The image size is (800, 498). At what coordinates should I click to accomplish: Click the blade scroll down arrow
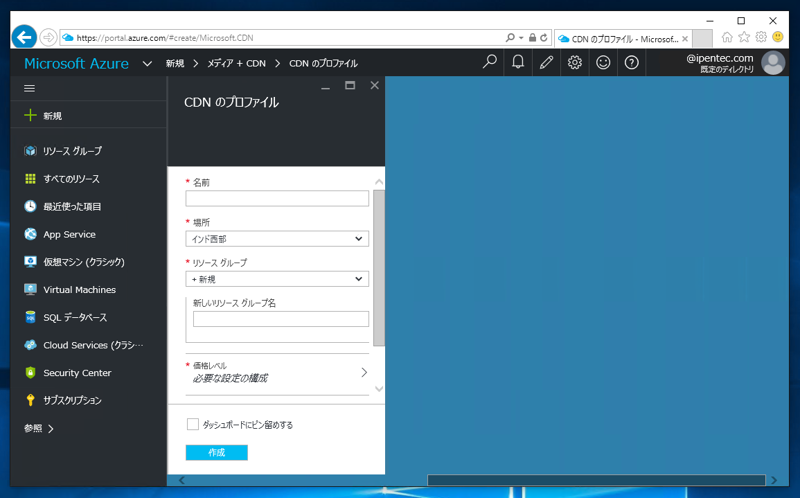pos(379,389)
